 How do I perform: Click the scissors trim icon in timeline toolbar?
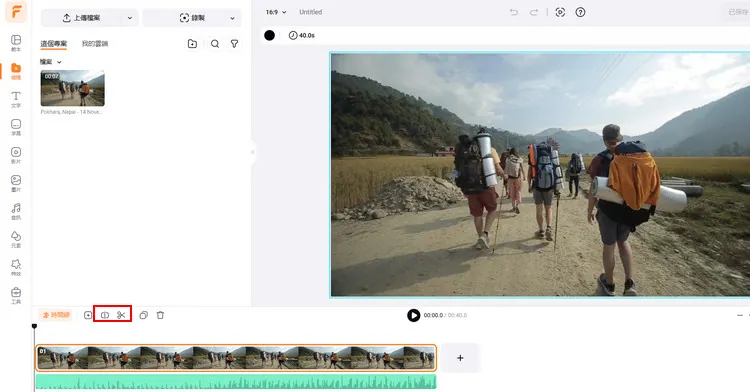pos(121,315)
